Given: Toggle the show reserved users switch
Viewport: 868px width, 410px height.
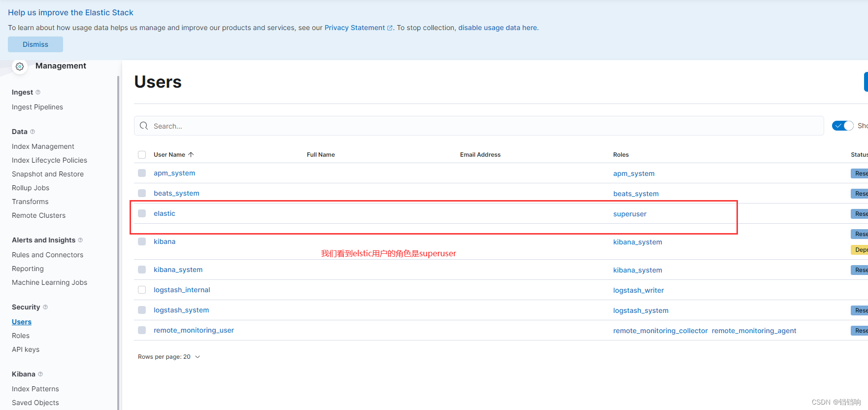Looking at the screenshot, I should [842, 126].
